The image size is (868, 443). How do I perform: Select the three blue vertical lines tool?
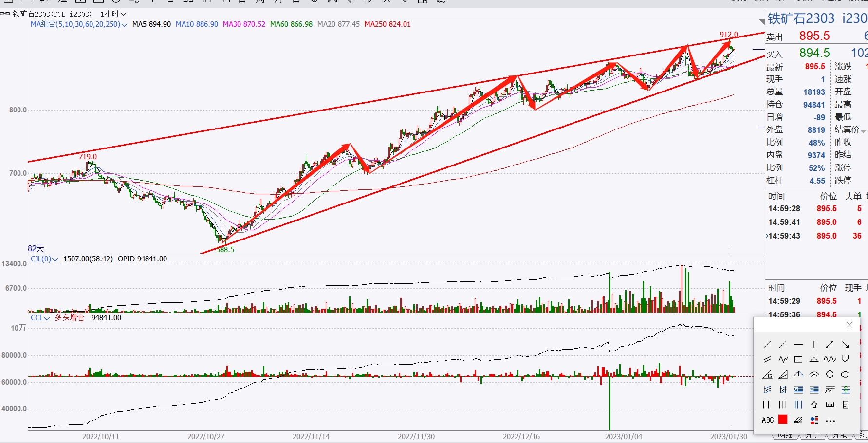tap(798, 405)
